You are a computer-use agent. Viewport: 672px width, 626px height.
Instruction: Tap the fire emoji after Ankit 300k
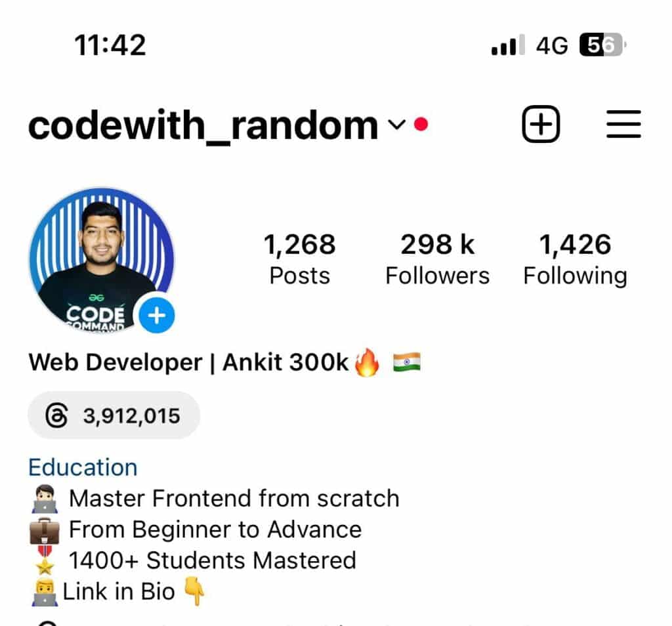point(367,362)
